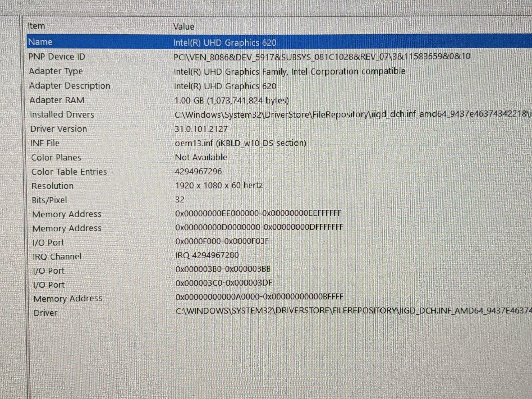
Task: Select the INF File row
Action: [45, 143]
